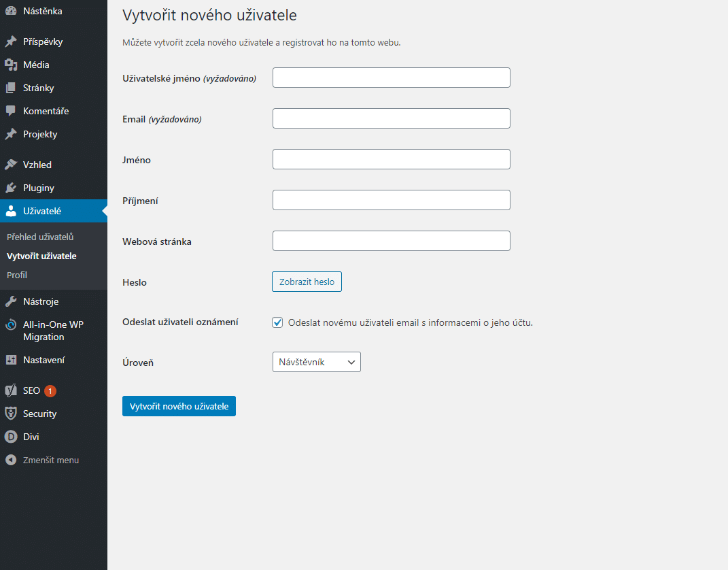Click the Příspěvky pushpin icon
This screenshot has width=728, height=570.
(x=11, y=41)
